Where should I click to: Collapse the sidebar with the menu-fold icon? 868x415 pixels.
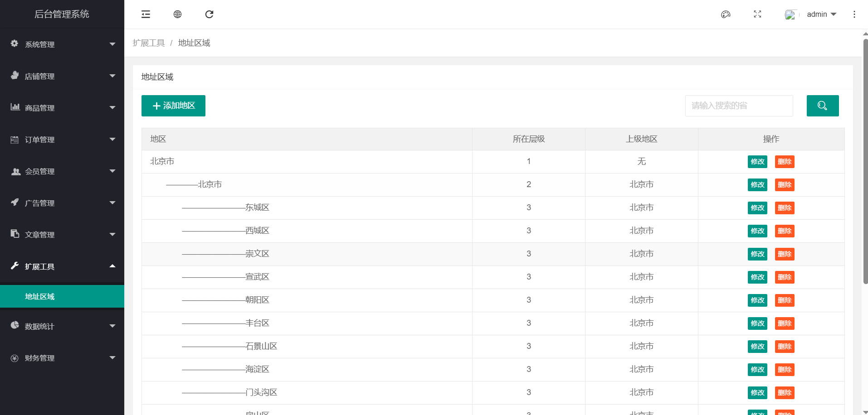tap(146, 14)
